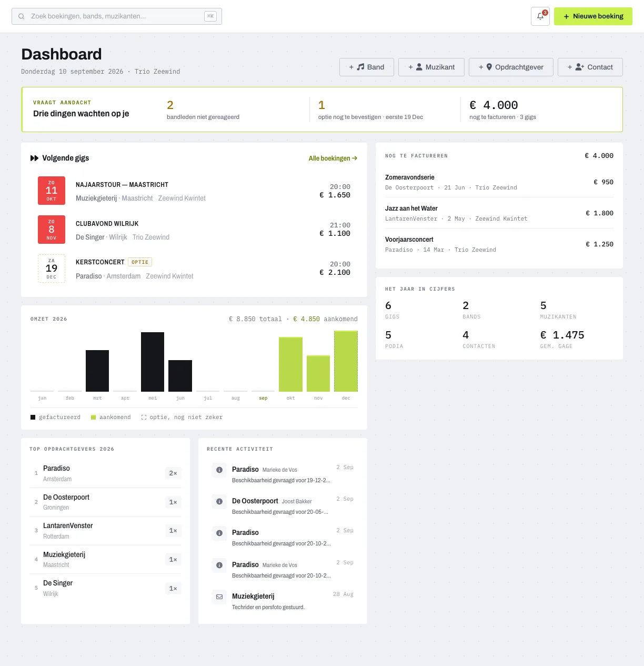The width and height of the screenshot is (644, 666).
Task: Add a new Contact
Action: click(x=590, y=67)
